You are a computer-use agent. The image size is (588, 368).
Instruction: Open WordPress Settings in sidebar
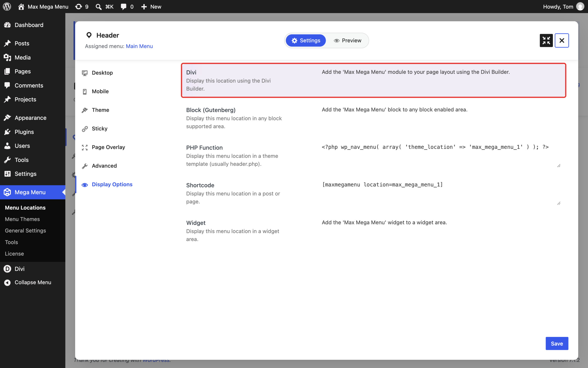pyautogui.click(x=33, y=174)
